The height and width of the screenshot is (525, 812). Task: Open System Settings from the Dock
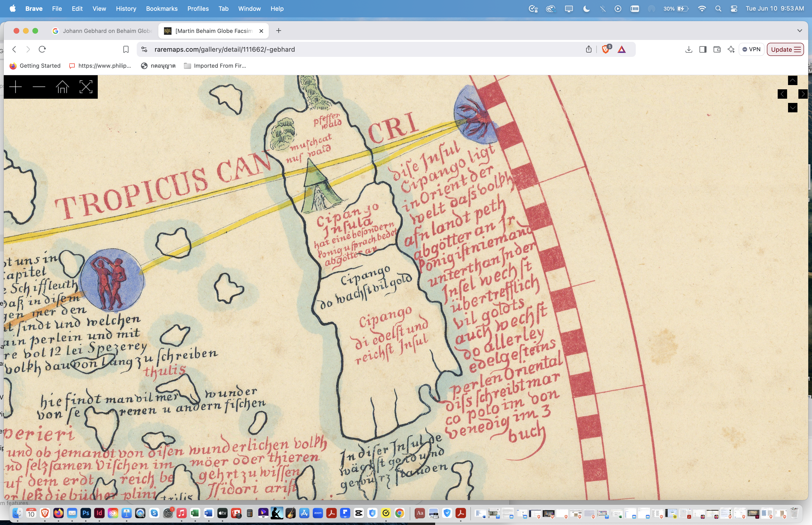(168, 513)
